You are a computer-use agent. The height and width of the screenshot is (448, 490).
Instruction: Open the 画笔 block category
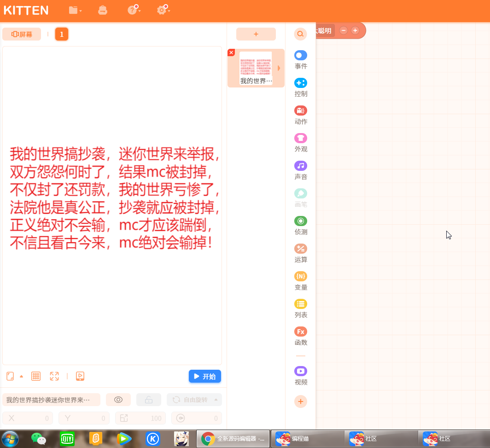coord(301,198)
